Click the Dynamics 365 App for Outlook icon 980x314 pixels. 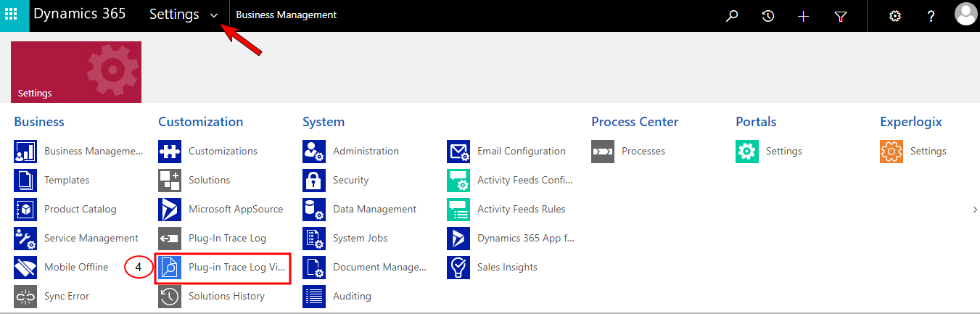[458, 239]
